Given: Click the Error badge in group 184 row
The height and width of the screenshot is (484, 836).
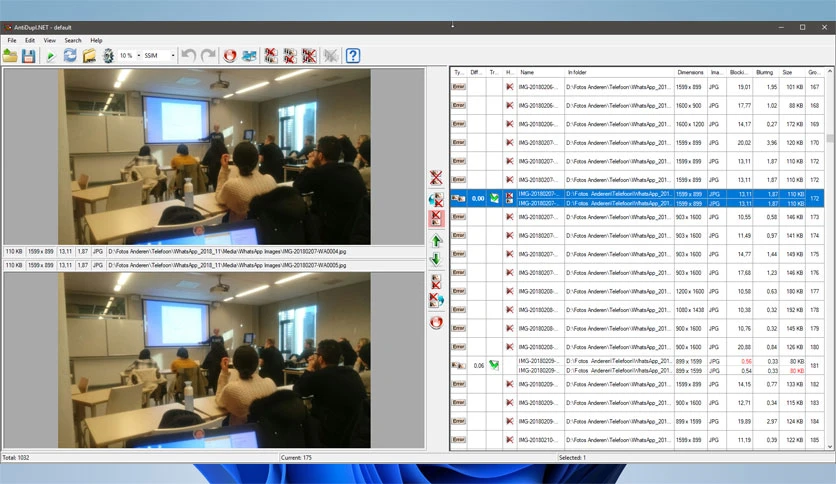Looking at the screenshot, I should coord(459,421).
